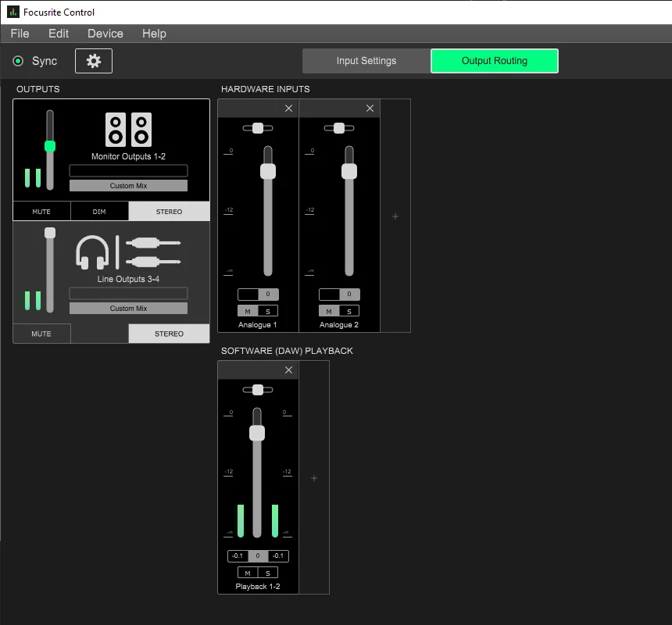Viewport: 672px width, 625px height.
Task: Open the Edit menu
Action: [x=59, y=34]
